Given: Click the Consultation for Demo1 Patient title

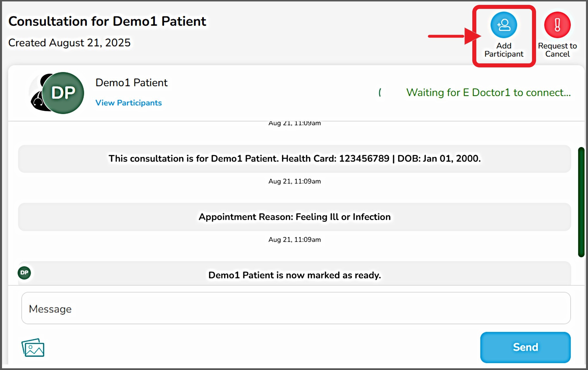Looking at the screenshot, I should [x=107, y=21].
